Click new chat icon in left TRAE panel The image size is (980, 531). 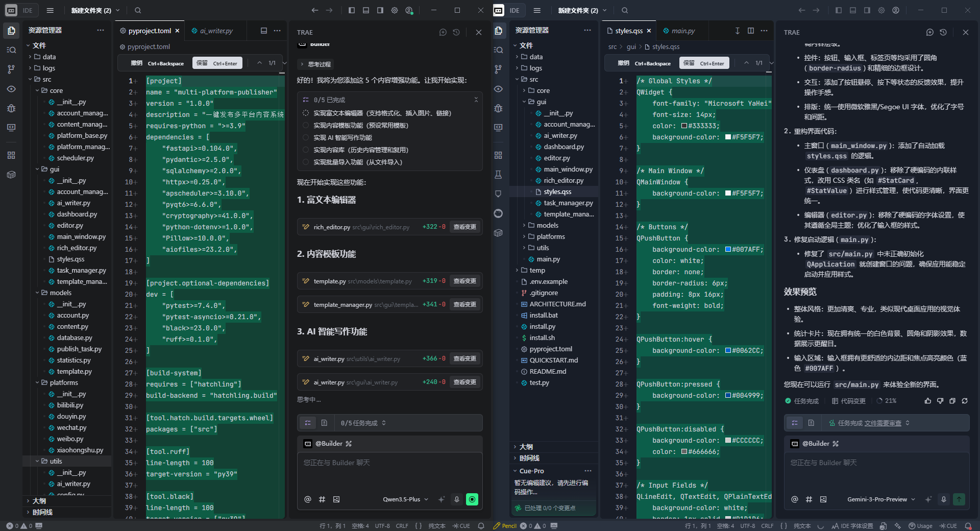click(x=443, y=32)
